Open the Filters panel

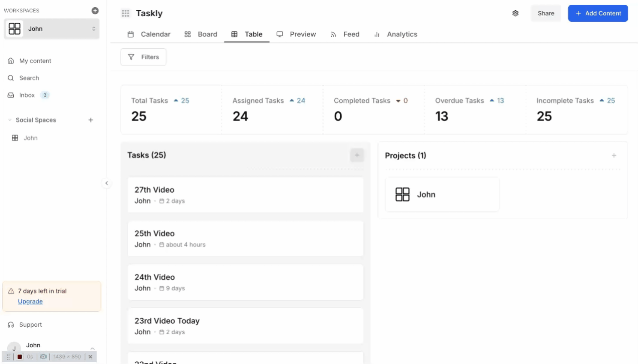coord(143,57)
